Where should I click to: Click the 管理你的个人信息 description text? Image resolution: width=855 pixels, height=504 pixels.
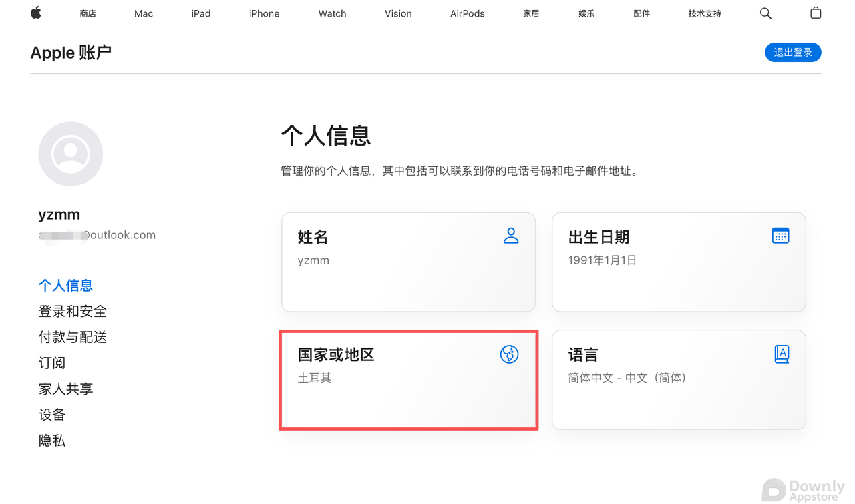tap(461, 171)
